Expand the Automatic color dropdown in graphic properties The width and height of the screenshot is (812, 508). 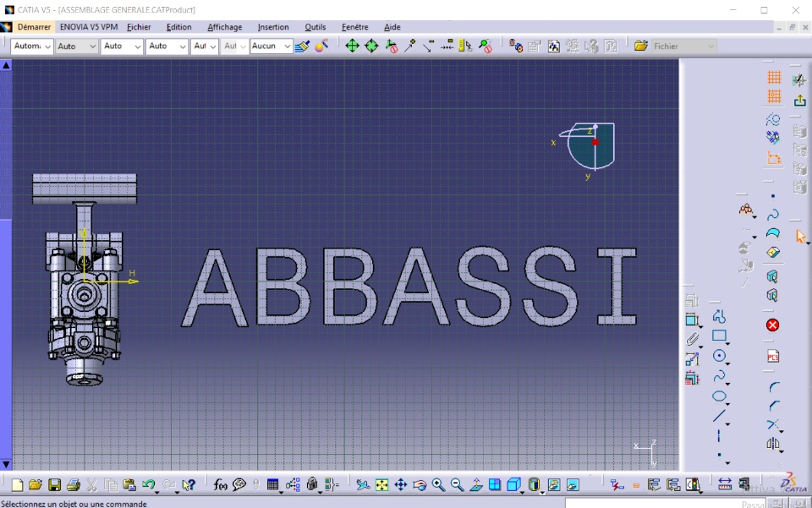pyautogui.click(x=31, y=46)
